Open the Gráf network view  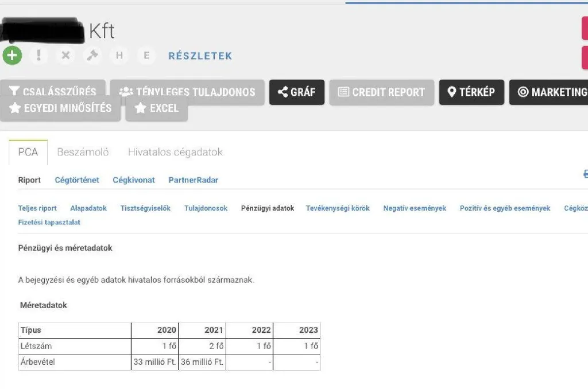(297, 92)
